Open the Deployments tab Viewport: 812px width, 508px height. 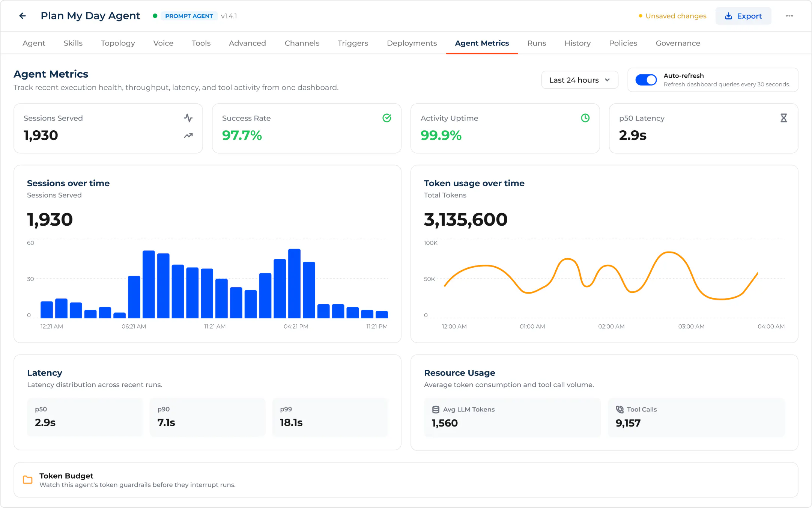(412, 43)
